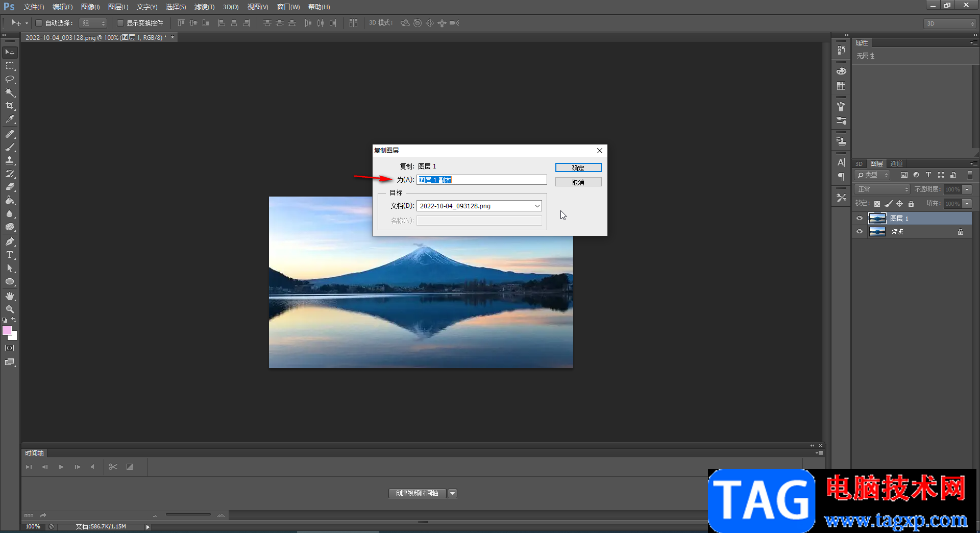This screenshot has height=533, width=980.
Task: Select the Lasso tool
Action: 10,79
